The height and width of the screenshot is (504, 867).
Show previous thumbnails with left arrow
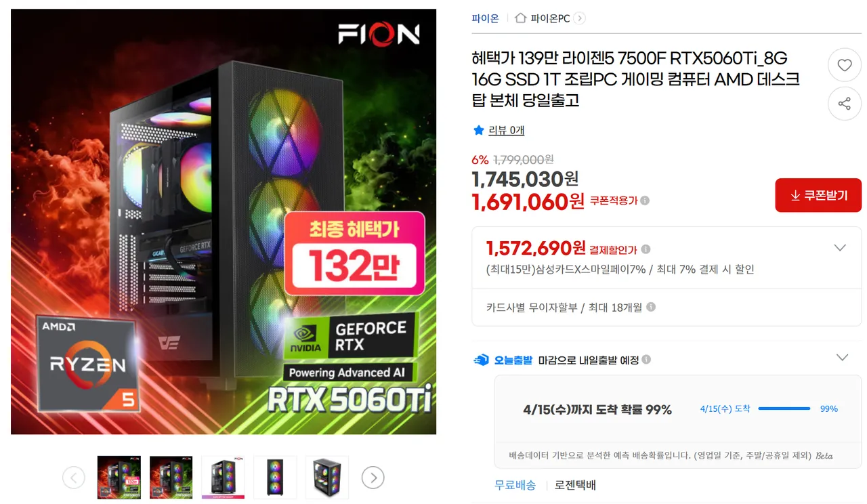click(x=74, y=478)
